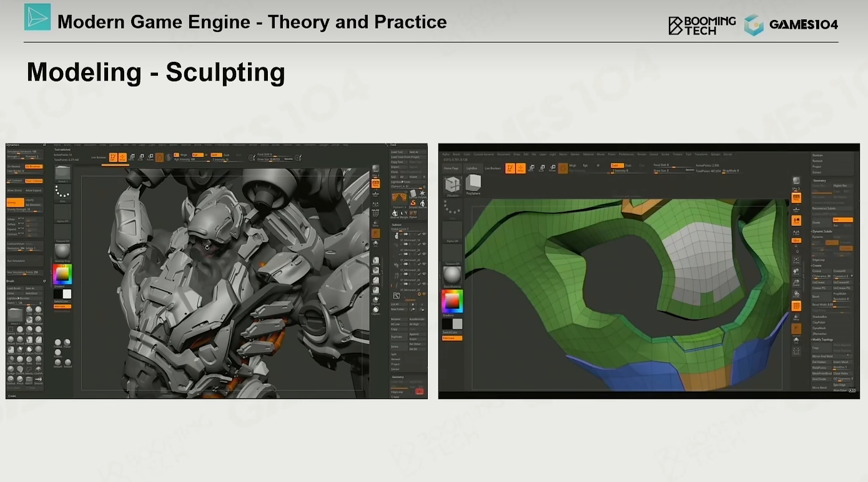
Task: Click the orange gizmo icon in the right window toolbar
Action: pyautogui.click(x=563, y=168)
